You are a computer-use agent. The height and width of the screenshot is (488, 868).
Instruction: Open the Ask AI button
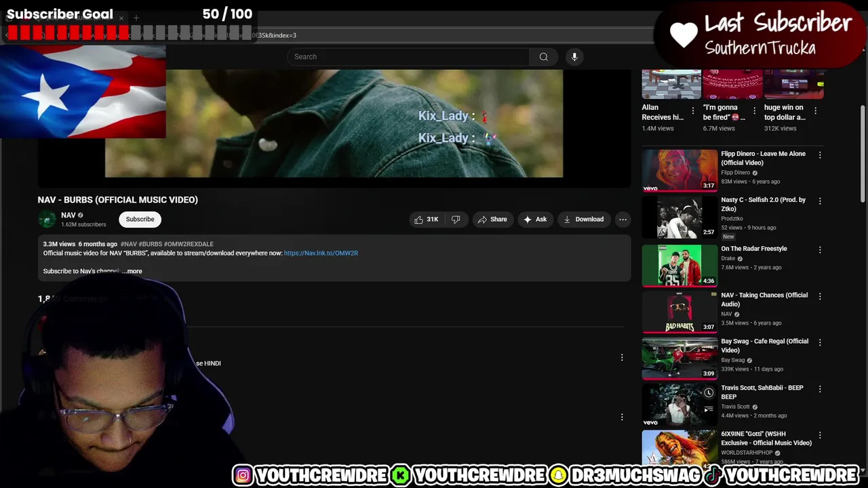(x=535, y=219)
